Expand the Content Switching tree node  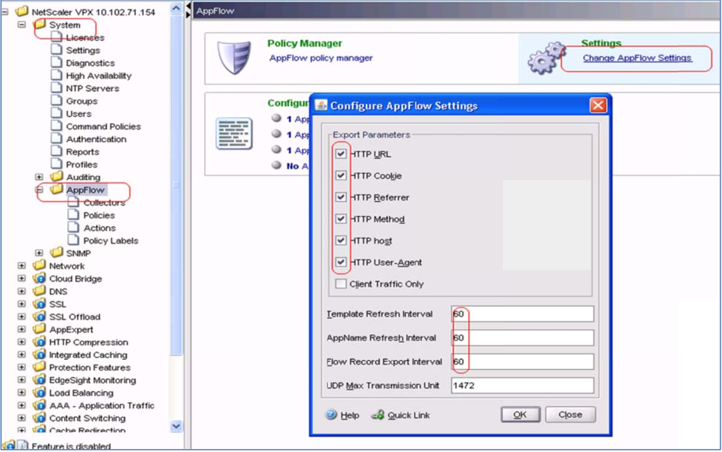coord(22,418)
